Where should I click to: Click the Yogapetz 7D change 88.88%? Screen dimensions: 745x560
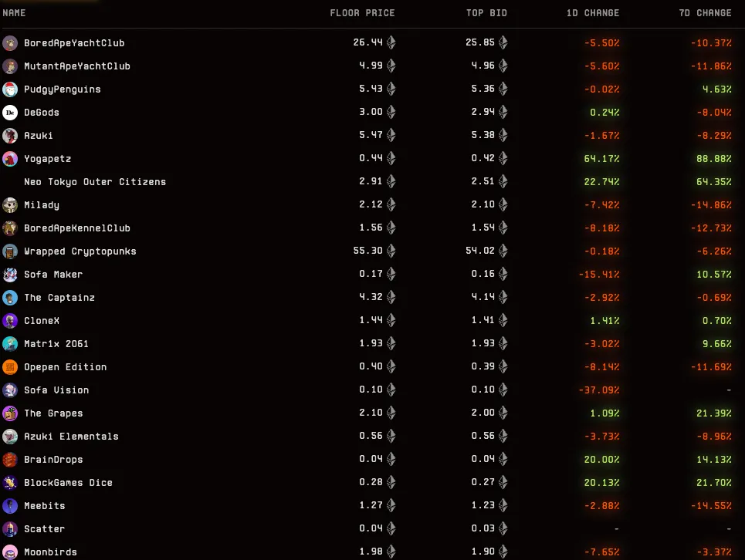(x=713, y=158)
